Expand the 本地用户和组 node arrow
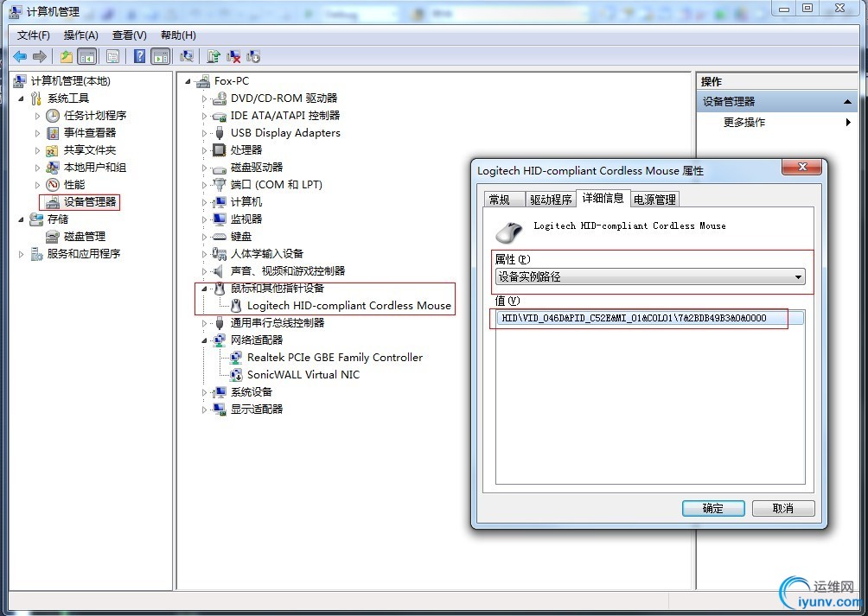Screen dimensions: 868x616 point(37,168)
